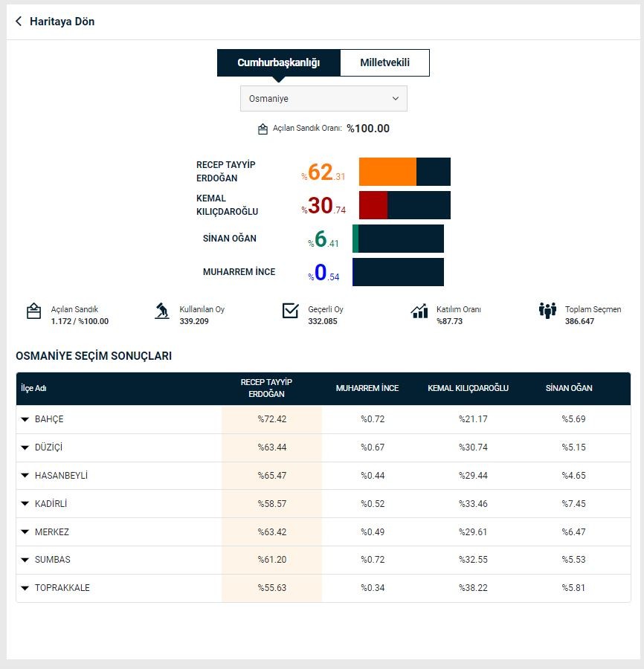Click the Sinan Oğan column header

pyautogui.click(x=569, y=388)
